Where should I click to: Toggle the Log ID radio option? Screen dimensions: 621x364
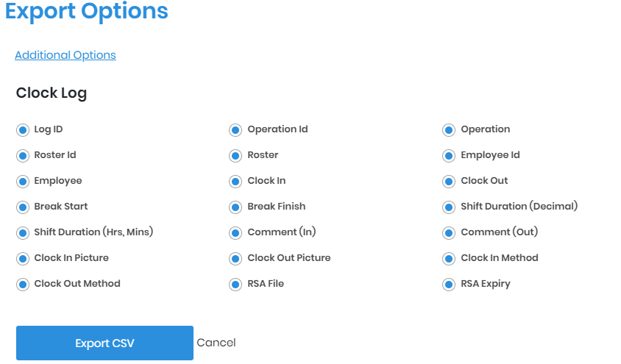[x=22, y=130]
